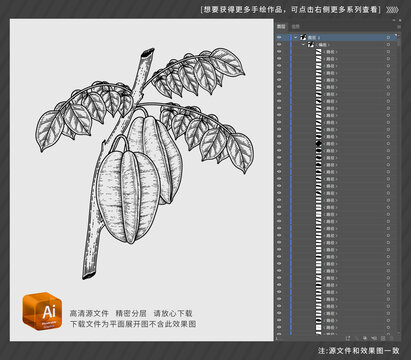Select the 图层 1 layer row
411x360 pixels.
coord(336,37)
